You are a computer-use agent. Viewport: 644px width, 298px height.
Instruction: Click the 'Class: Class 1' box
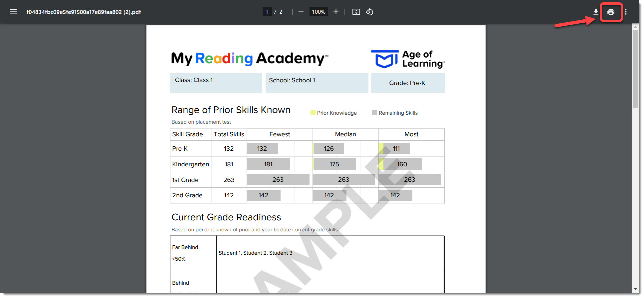[216, 83]
